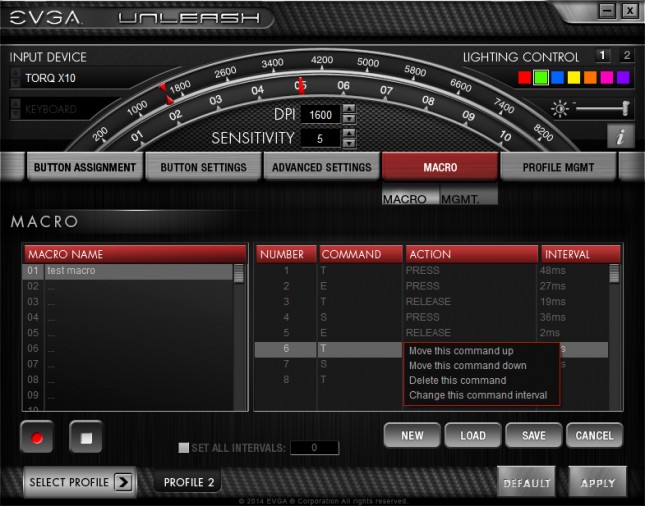Pick the orange lighting color swatch

(x=590, y=77)
